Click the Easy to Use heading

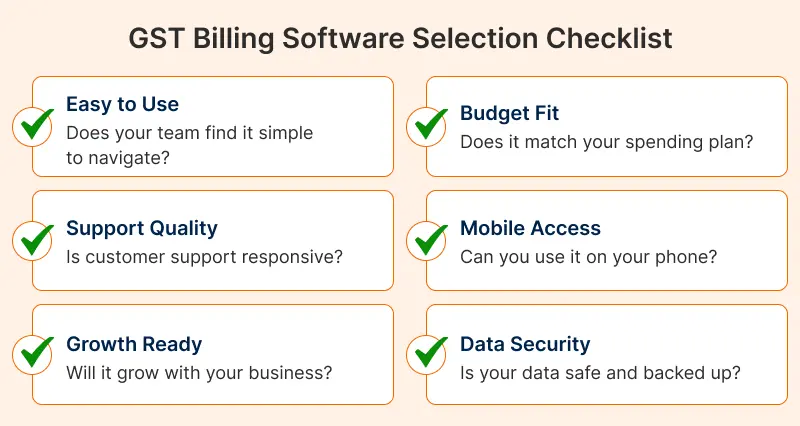122,105
